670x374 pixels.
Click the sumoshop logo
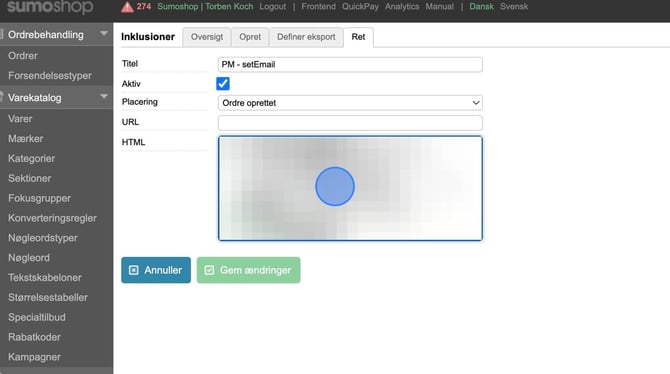click(x=50, y=7)
